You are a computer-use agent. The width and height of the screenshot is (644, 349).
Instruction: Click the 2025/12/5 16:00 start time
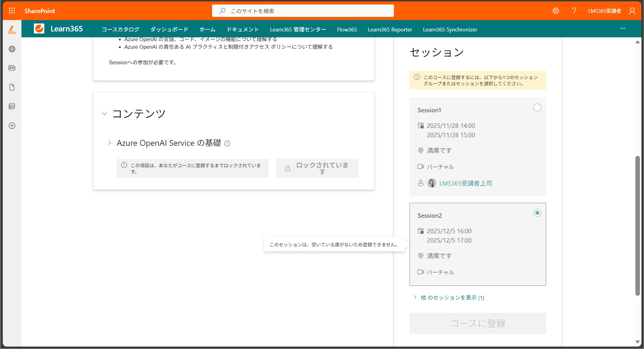[x=449, y=231]
